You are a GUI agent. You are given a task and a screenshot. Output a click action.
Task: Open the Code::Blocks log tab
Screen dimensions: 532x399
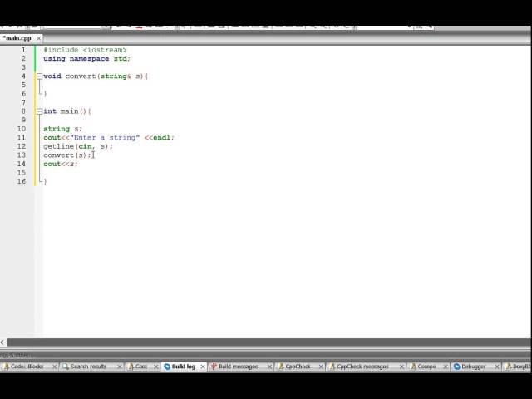coord(27,367)
